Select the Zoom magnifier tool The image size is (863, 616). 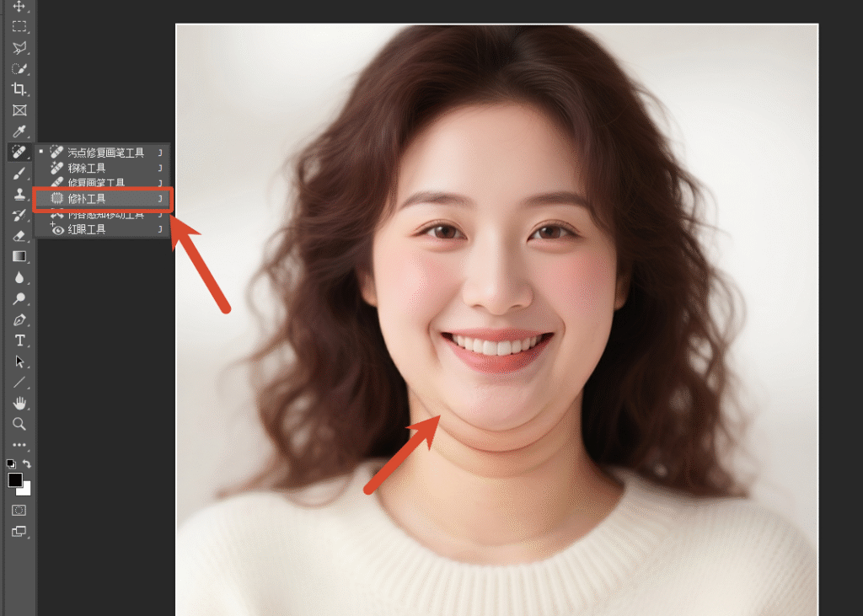click(19, 424)
